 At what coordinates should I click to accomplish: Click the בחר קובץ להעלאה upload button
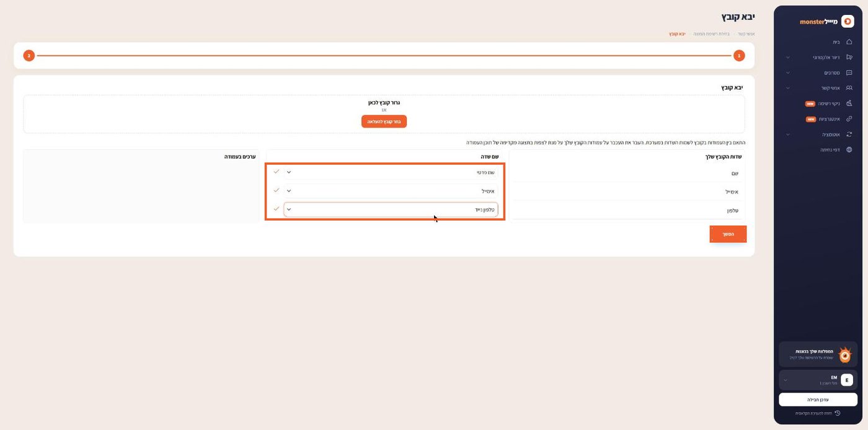point(384,121)
